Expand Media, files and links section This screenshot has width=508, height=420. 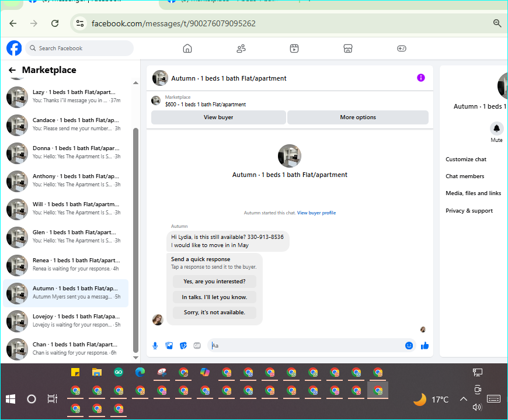point(474,193)
